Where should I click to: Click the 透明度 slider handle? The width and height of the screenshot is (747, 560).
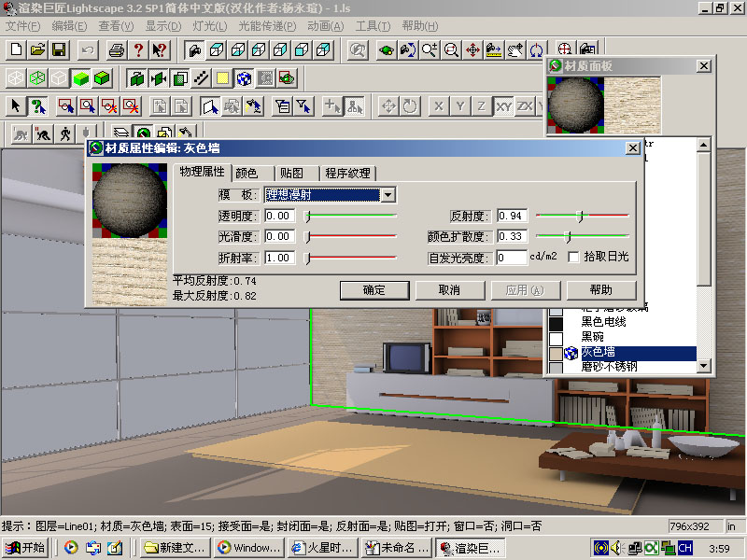click(x=308, y=217)
